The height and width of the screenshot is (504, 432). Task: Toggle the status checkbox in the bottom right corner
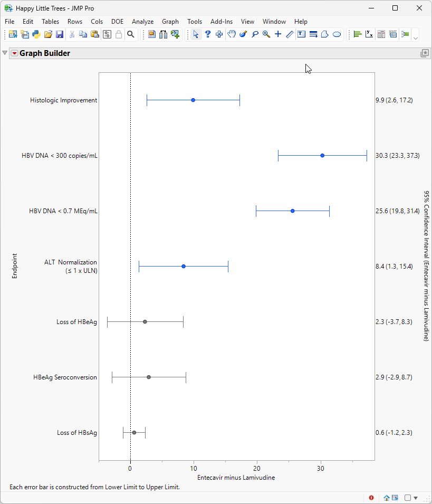407,498
